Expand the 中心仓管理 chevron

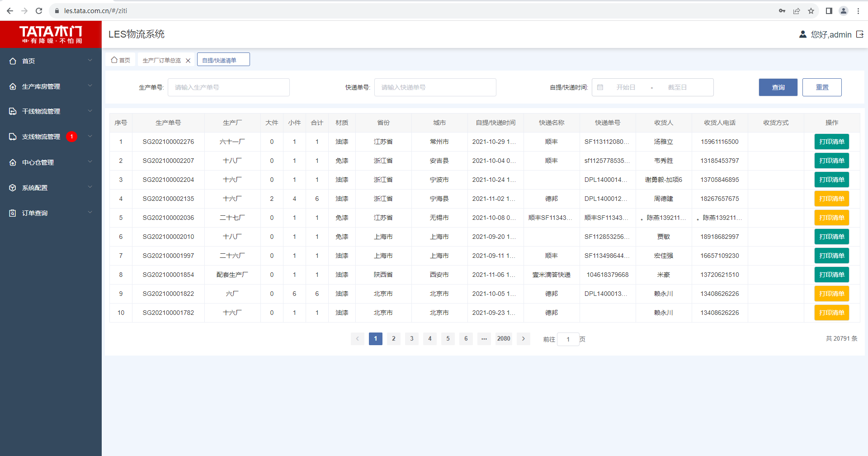point(90,161)
